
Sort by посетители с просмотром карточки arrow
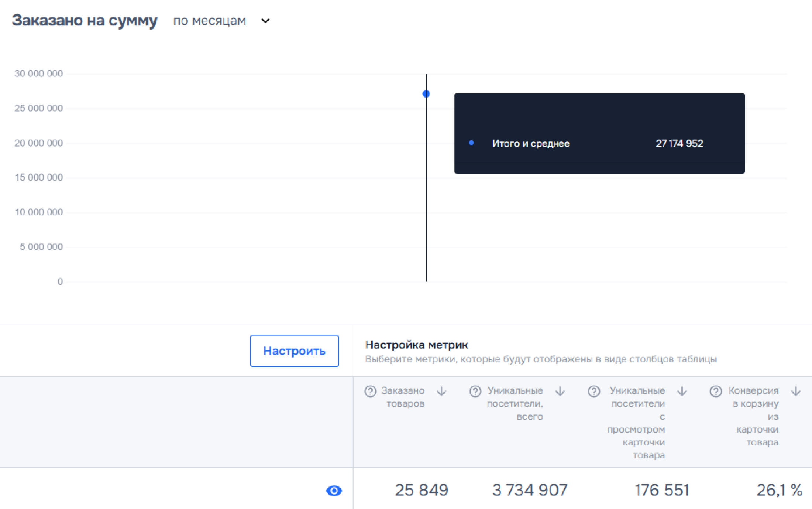coord(682,391)
